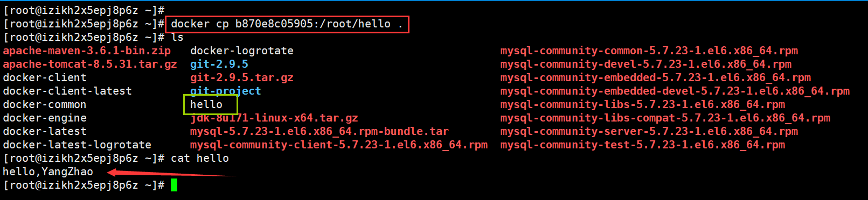Click apache-maven-3.6.1-bin.zip filename
The image size is (868, 200).
[87, 51]
